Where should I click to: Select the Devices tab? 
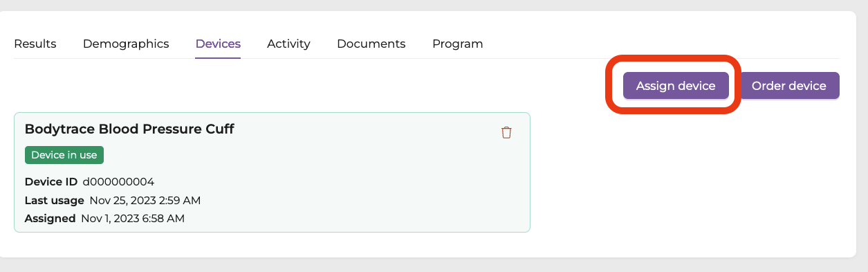(218, 44)
